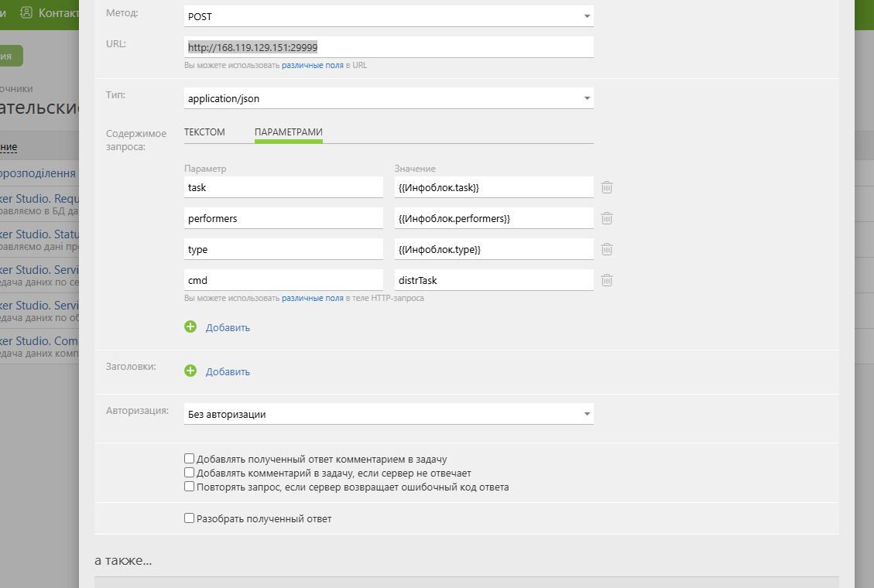Click into the URL input field
The image size is (874, 588).
point(389,47)
